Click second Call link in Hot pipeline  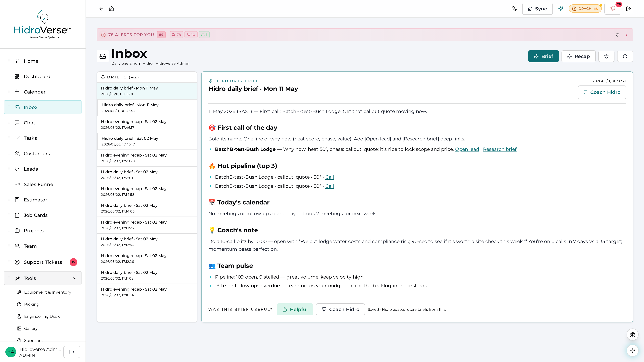pyautogui.click(x=330, y=186)
